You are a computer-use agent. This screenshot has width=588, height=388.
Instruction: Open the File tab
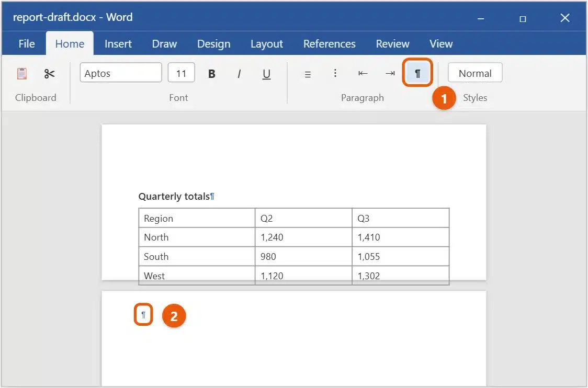pyautogui.click(x=27, y=44)
